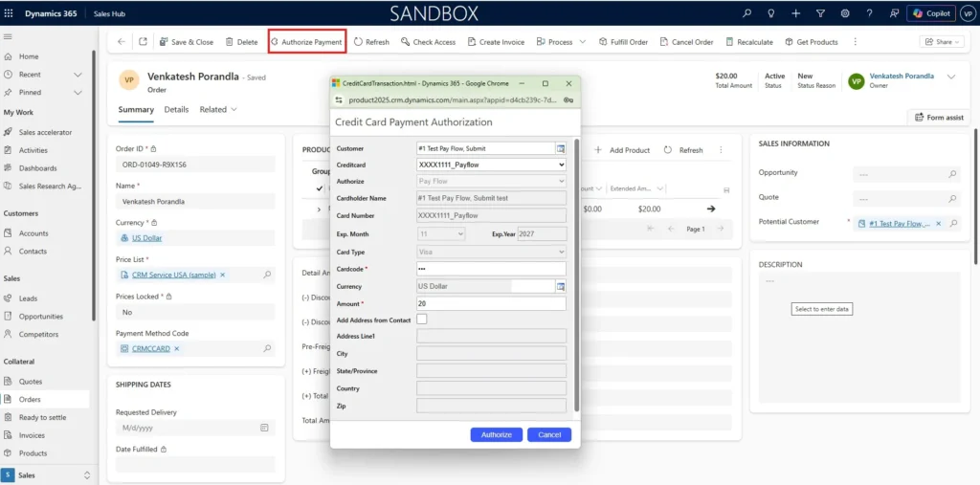Click Save & Close
Viewport: 980px width, 485px height.
(187, 42)
